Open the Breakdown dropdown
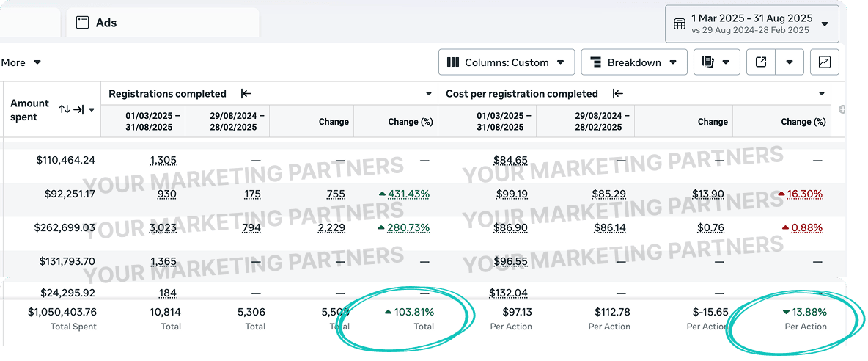868x361 pixels. 634,62
